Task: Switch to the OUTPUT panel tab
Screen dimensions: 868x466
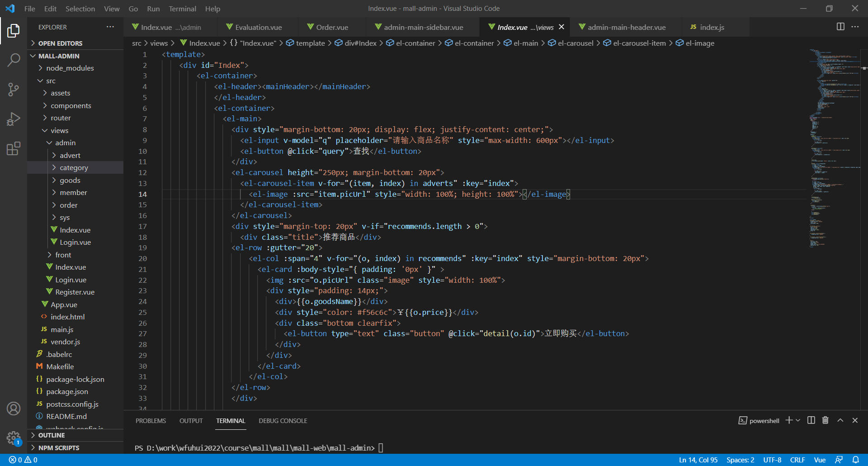Action: click(191, 421)
